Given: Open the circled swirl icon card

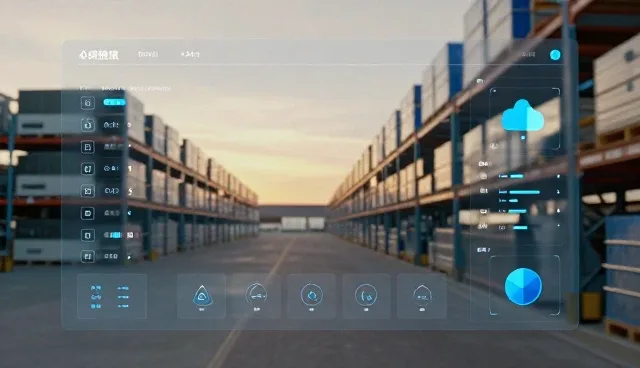Looking at the screenshot, I should click(311, 296).
